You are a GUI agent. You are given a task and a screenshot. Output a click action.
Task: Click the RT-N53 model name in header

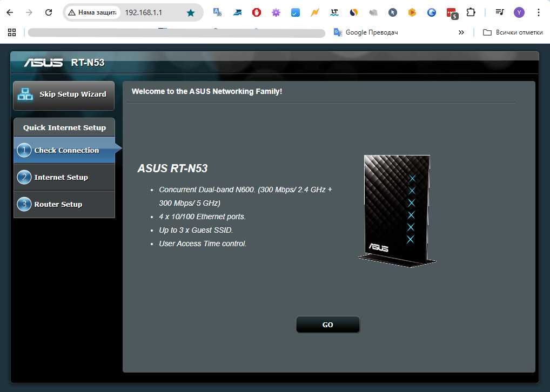click(x=88, y=63)
